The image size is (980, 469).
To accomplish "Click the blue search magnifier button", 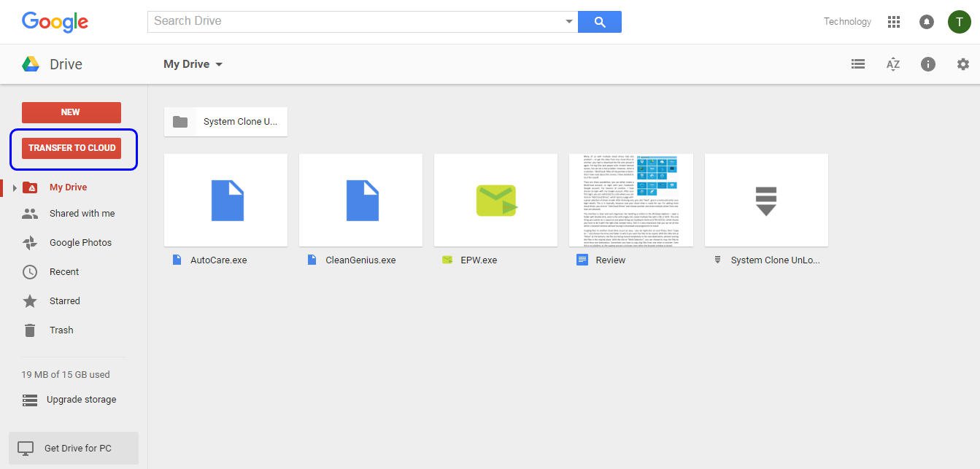I will 600,22.
